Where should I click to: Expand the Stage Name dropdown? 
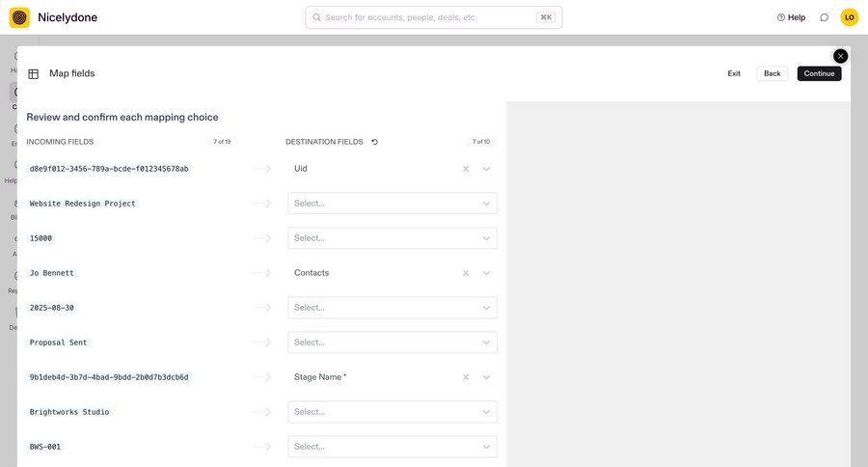tap(486, 377)
